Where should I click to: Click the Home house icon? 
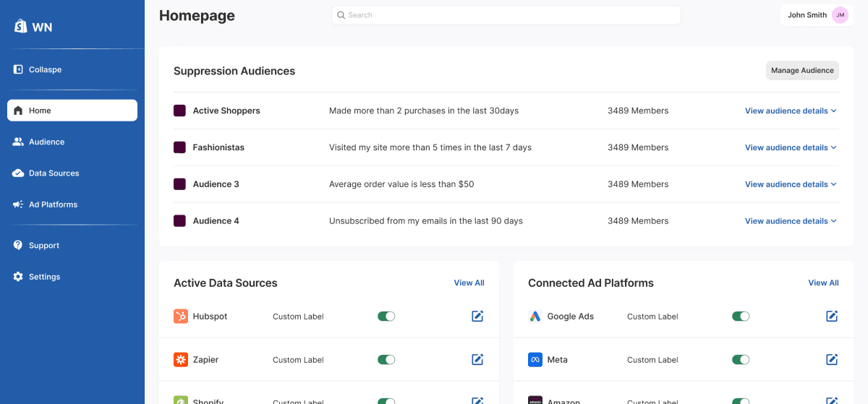tap(18, 111)
